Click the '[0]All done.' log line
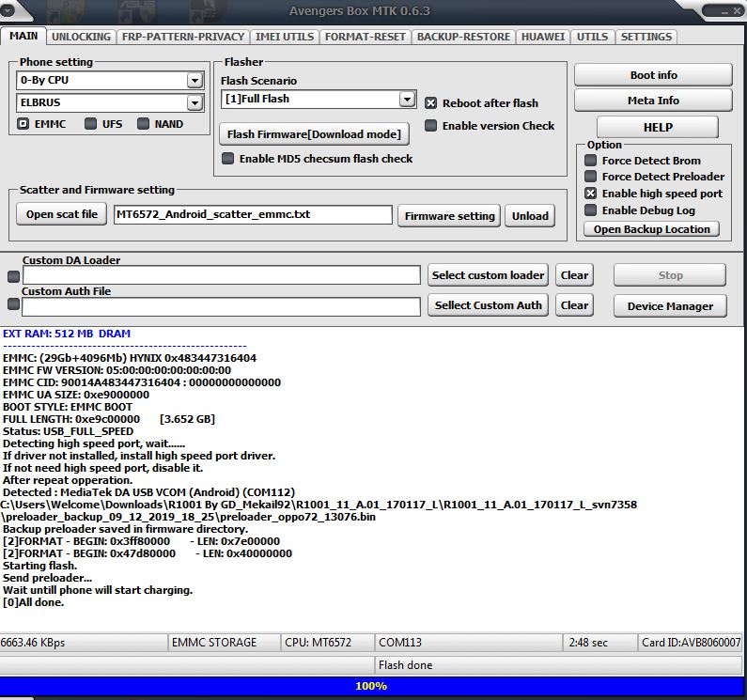747x700 pixels. [33, 602]
